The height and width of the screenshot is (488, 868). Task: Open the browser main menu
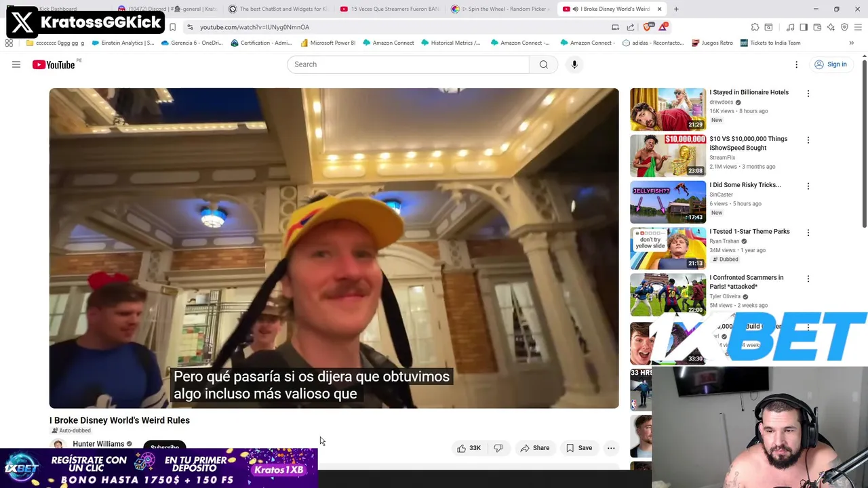858,27
